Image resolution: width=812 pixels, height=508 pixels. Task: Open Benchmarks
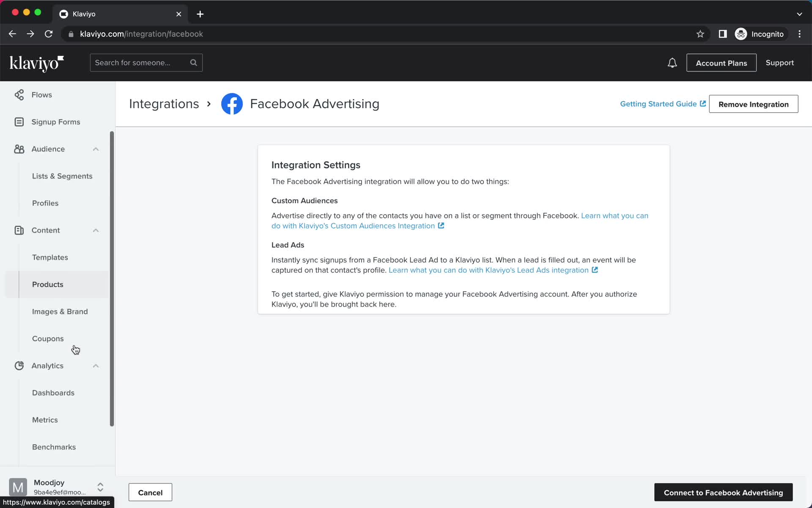click(54, 447)
